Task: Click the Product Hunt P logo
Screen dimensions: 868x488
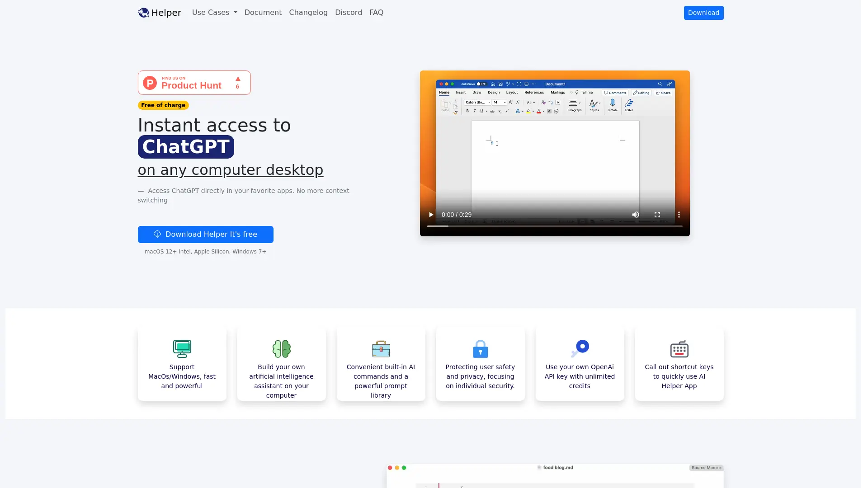Action: pyautogui.click(x=150, y=83)
